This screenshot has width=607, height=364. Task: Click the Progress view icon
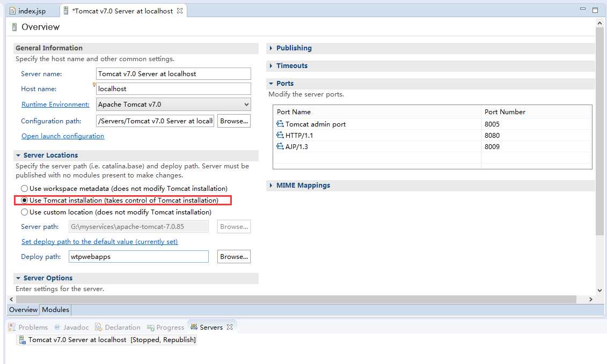click(x=151, y=328)
